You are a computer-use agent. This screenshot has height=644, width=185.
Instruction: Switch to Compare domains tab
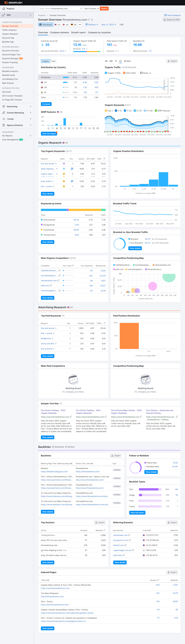point(59,33)
